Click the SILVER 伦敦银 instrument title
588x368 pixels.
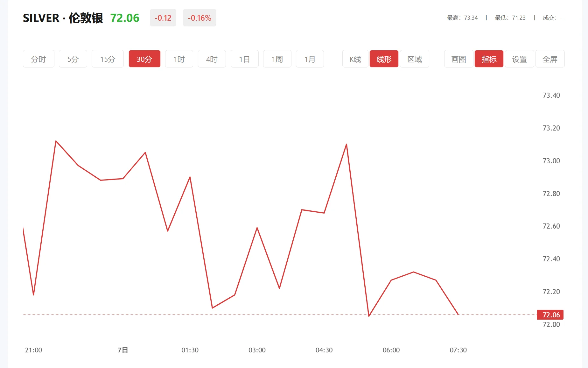63,18
